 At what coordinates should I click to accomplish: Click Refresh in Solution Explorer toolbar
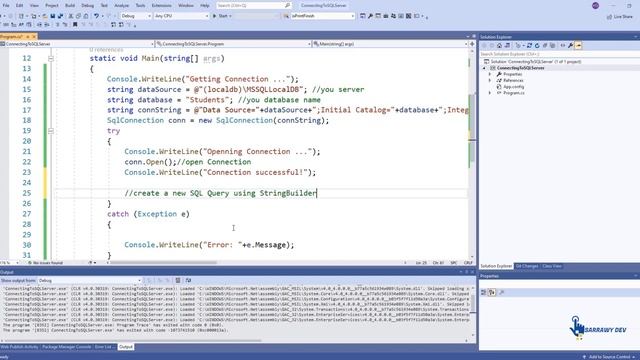pos(537,45)
